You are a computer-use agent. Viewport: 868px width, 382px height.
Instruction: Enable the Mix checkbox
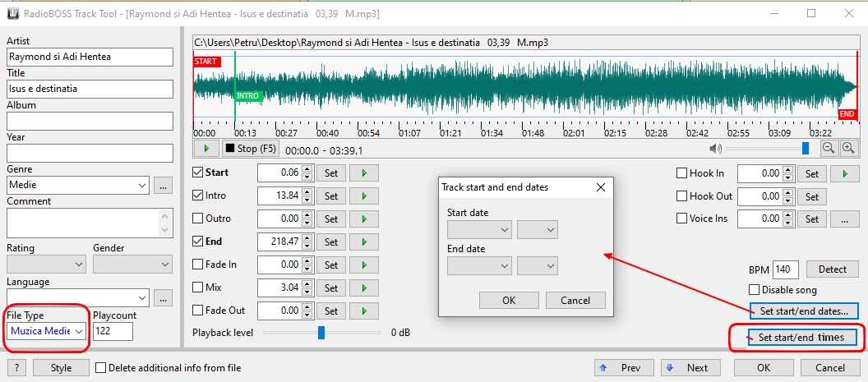pos(197,288)
